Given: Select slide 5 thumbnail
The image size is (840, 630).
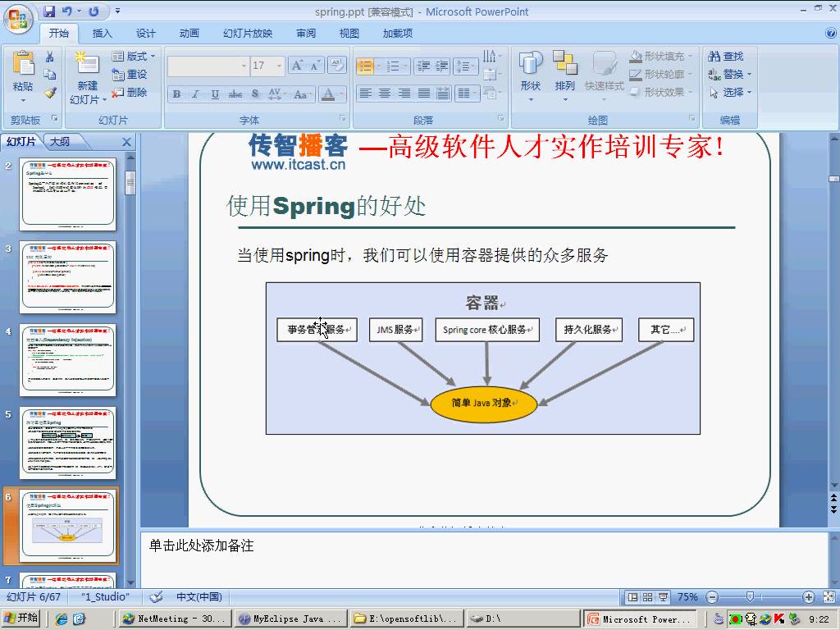Looking at the screenshot, I should coord(67,442).
